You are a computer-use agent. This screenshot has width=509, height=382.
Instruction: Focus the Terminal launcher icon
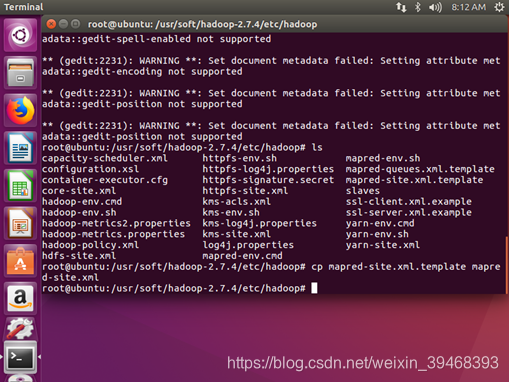coord(20,358)
